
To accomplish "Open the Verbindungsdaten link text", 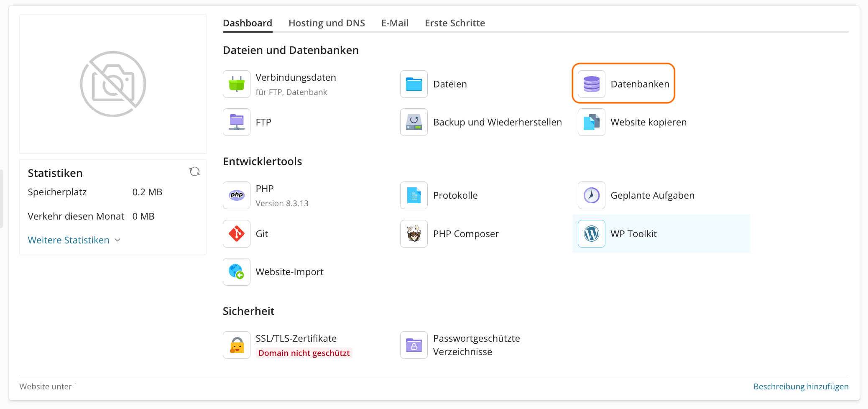I will pyautogui.click(x=296, y=77).
